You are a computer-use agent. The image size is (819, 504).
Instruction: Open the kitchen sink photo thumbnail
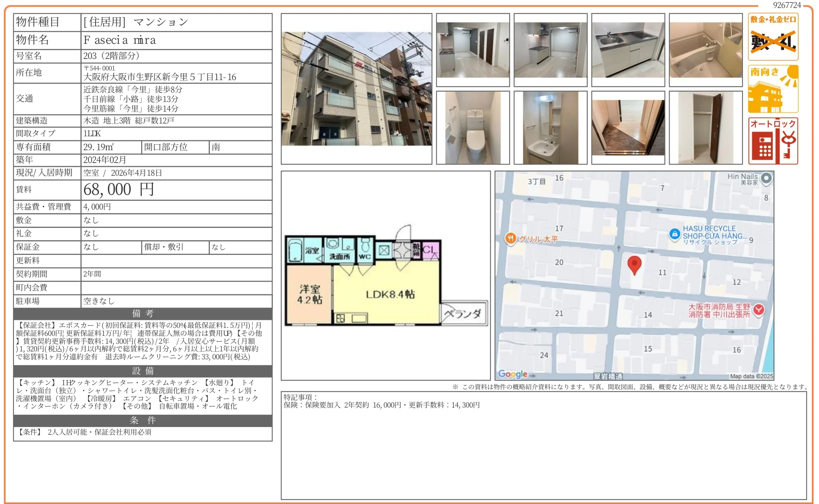(628, 50)
